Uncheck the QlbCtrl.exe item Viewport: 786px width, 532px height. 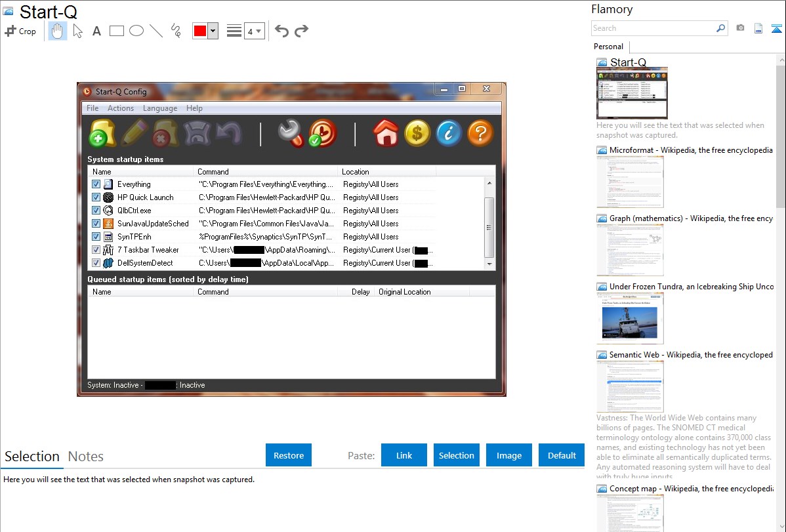click(x=96, y=211)
